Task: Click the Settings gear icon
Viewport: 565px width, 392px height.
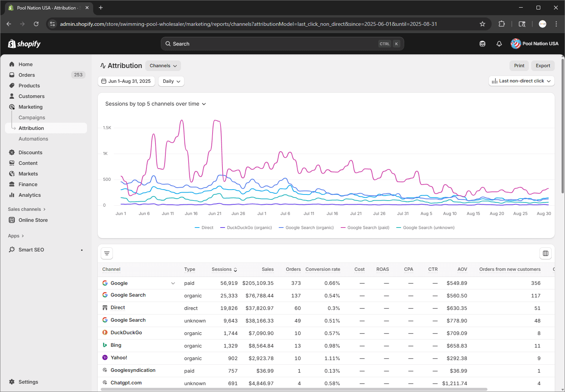Action: [x=12, y=382]
